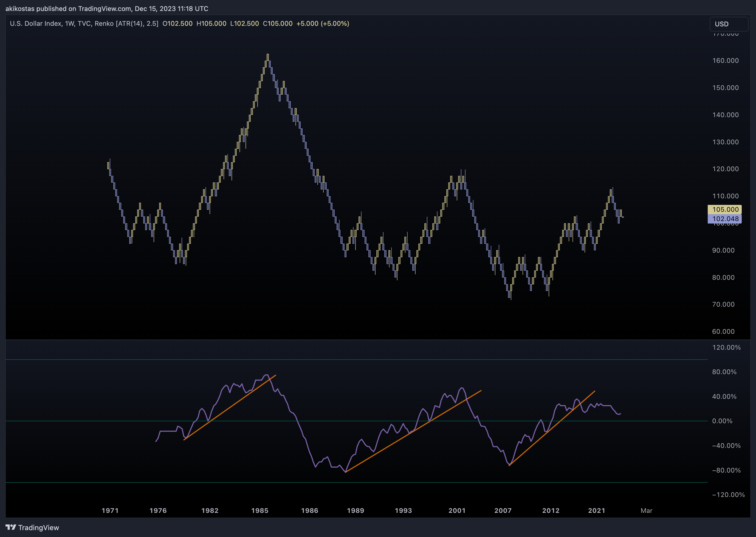Screen dimensions: 756x537
Task: Click the 2007 time axis label
Action: 503,511
